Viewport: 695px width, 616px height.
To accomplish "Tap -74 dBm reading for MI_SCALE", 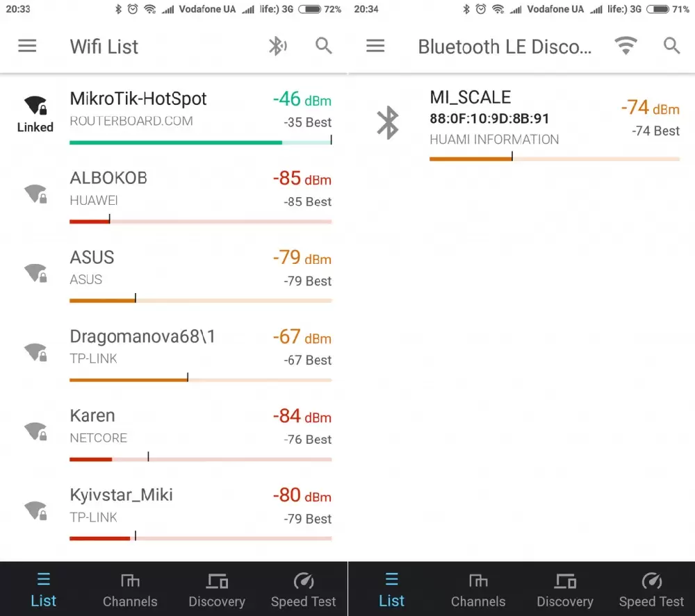I will click(x=650, y=108).
